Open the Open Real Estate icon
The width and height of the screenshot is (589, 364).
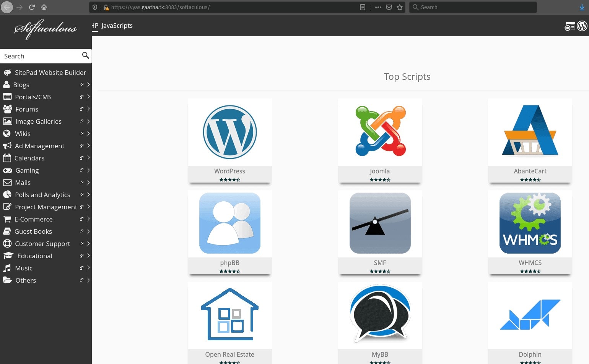coord(230,314)
